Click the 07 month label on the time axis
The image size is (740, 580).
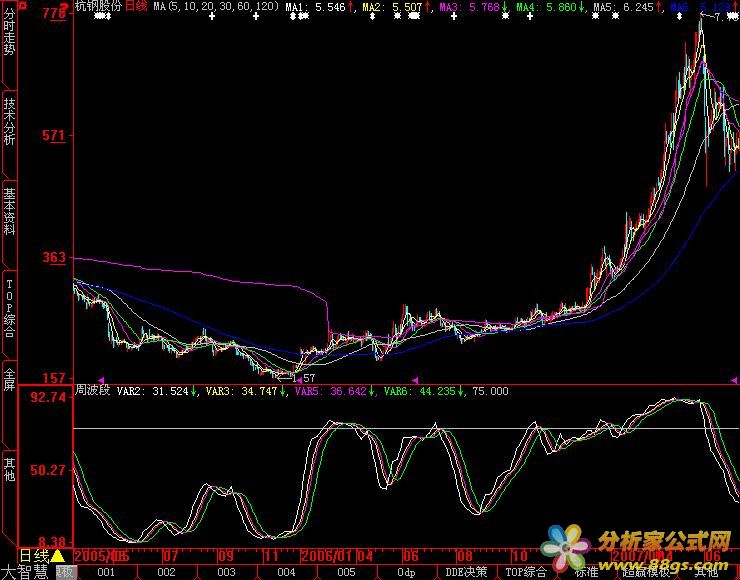170,555
